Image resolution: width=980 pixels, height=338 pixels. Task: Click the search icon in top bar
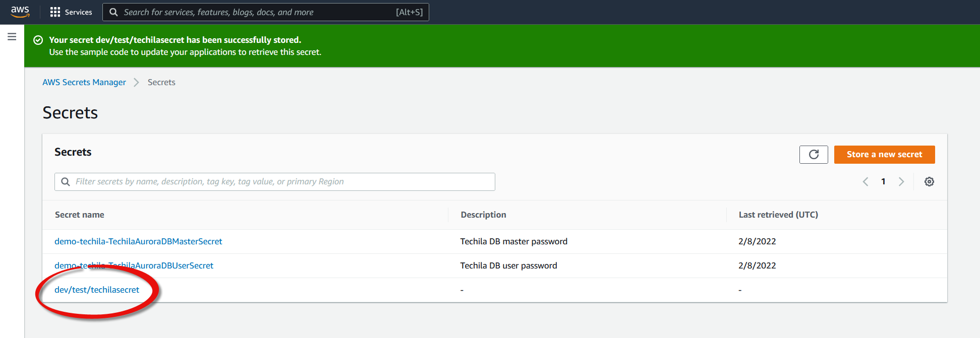click(114, 12)
